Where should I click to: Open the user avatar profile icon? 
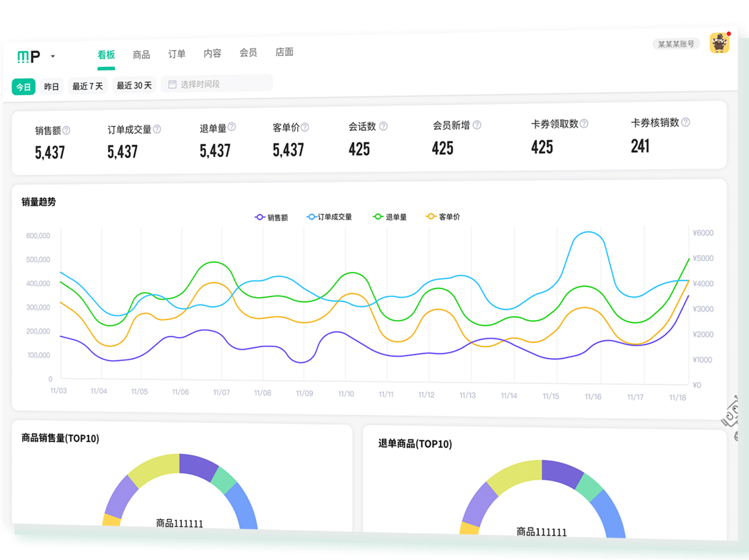pyautogui.click(x=720, y=43)
